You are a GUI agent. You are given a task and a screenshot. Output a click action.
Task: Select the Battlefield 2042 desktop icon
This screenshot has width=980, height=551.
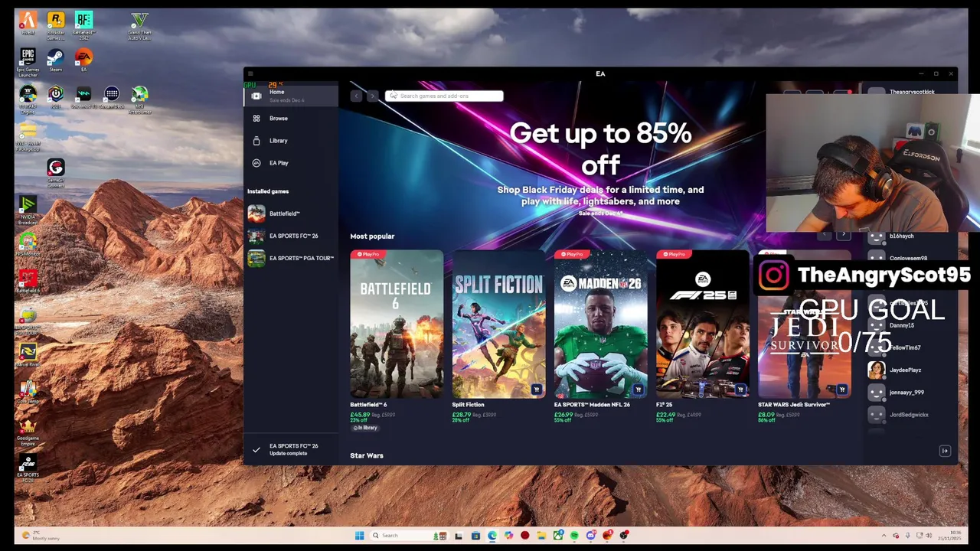click(83, 25)
